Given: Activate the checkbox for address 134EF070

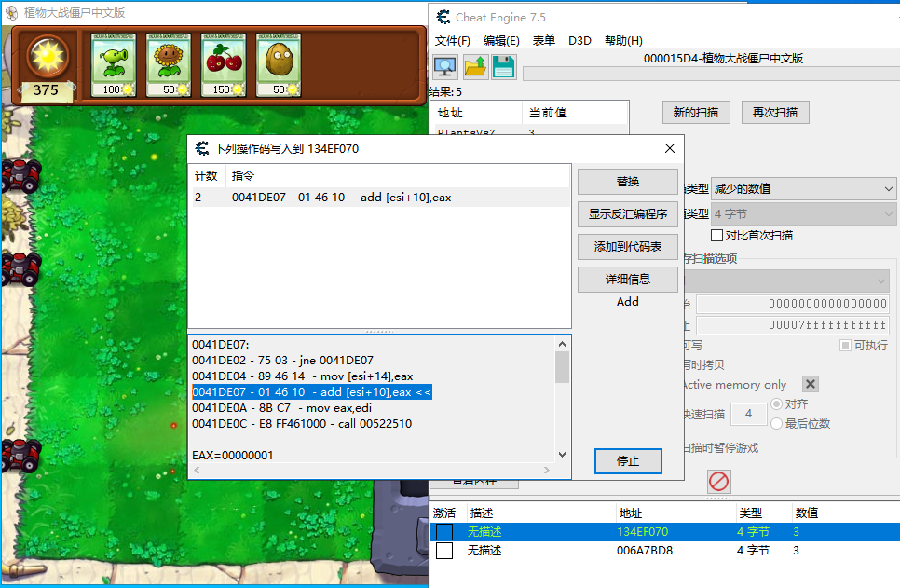Looking at the screenshot, I should point(444,532).
